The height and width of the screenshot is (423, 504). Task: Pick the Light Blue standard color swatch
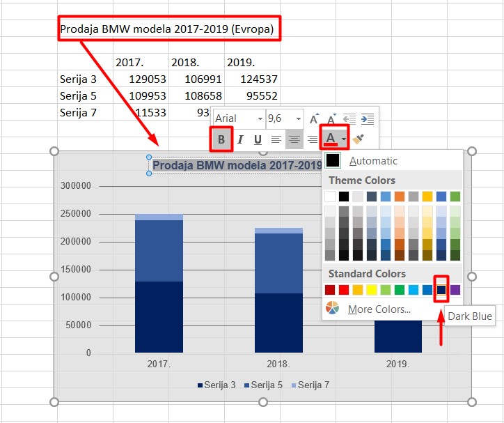pyautogui.click(x=414, y=290)
